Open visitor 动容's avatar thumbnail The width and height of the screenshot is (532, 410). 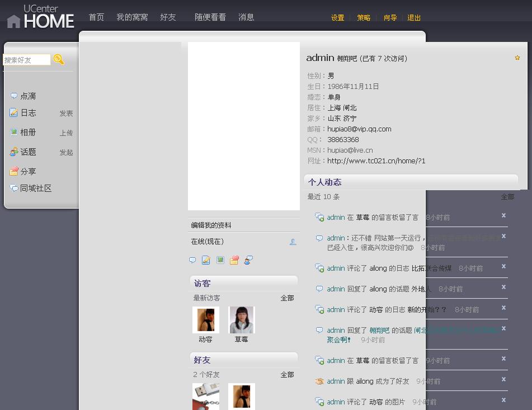(x=206, y=320)
